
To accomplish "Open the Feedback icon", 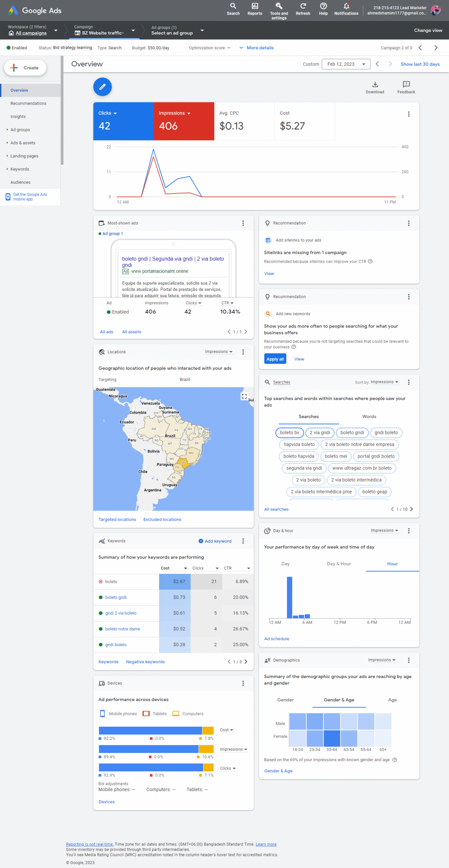I will [x=406, y=84].
